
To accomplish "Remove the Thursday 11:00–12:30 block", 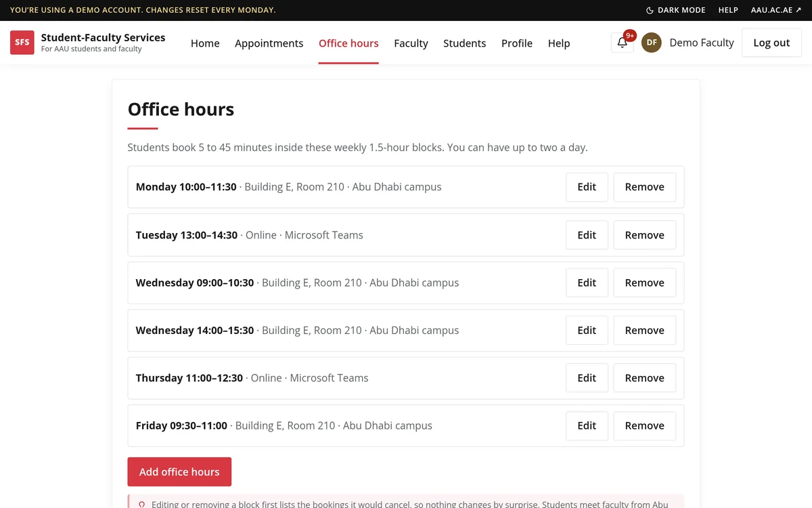I will coord(644,378).
